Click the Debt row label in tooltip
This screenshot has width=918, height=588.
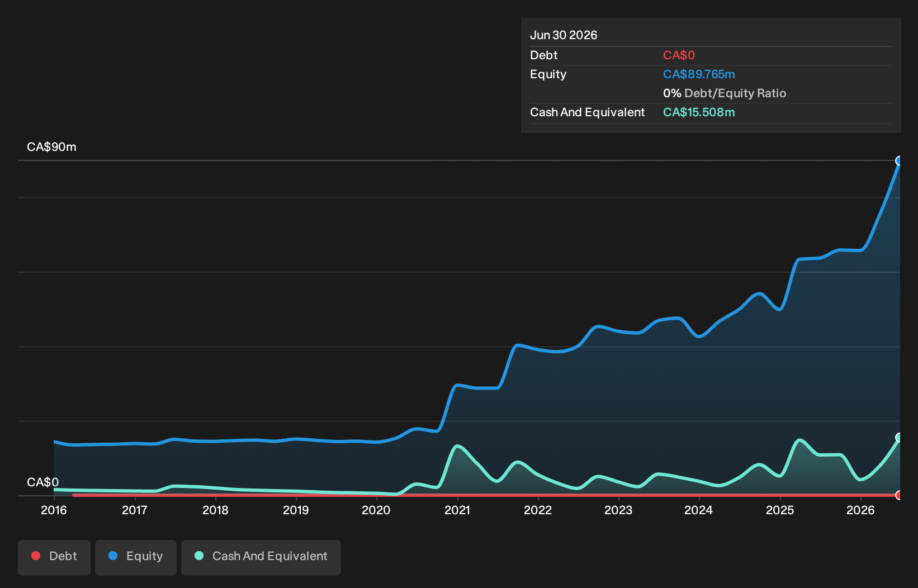tap(544, 55)
